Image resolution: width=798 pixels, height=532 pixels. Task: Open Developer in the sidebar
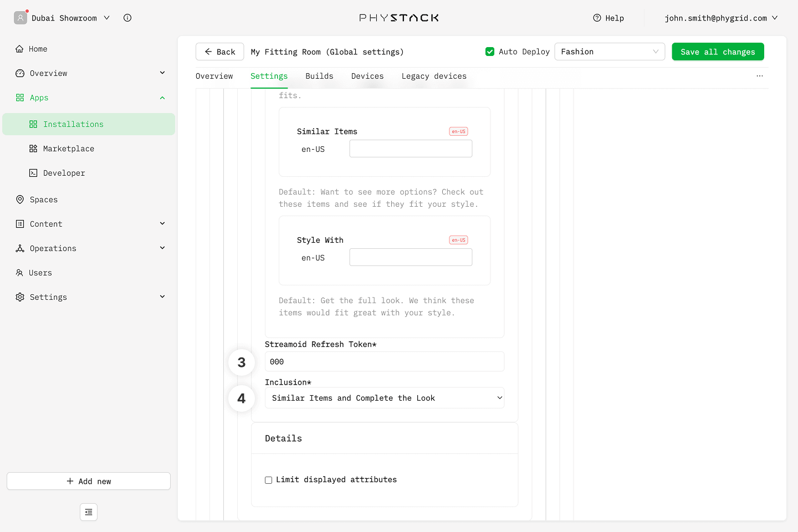tap(89, 173)
